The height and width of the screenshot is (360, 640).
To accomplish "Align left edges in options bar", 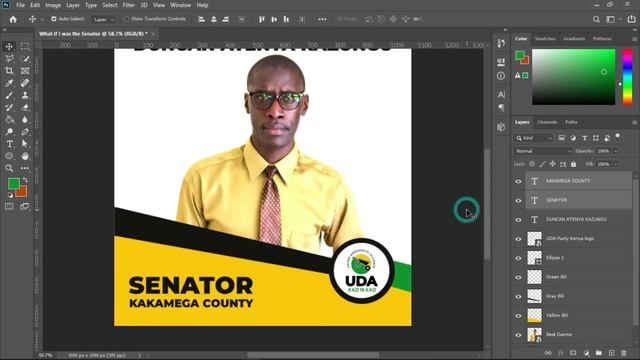I will pyautogui.click(x=201, y=19).
